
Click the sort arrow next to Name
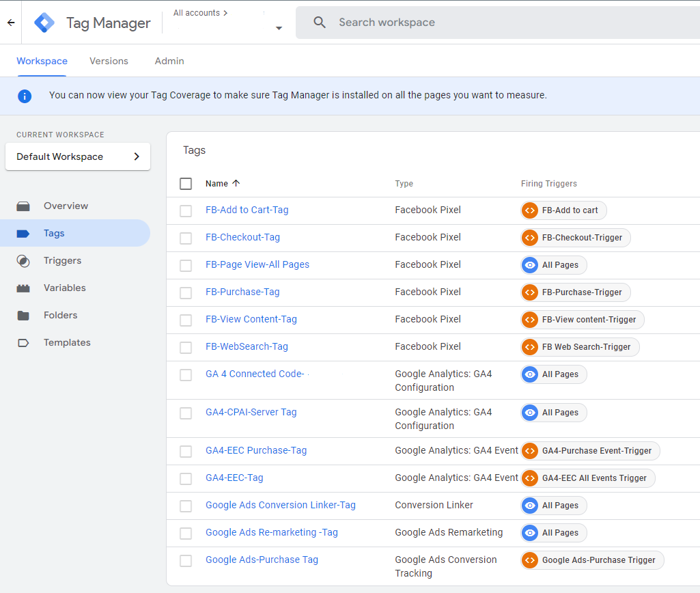point(236,183)
